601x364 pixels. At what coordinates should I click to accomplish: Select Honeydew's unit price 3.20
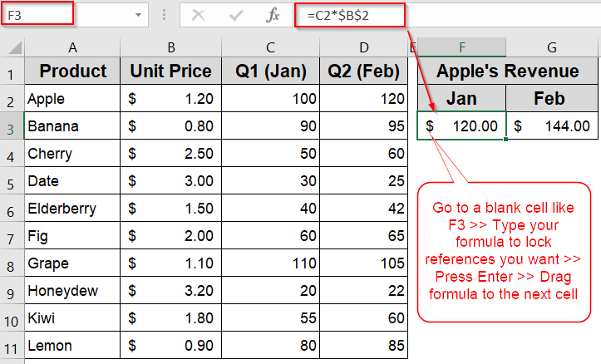tap(171, 290)
